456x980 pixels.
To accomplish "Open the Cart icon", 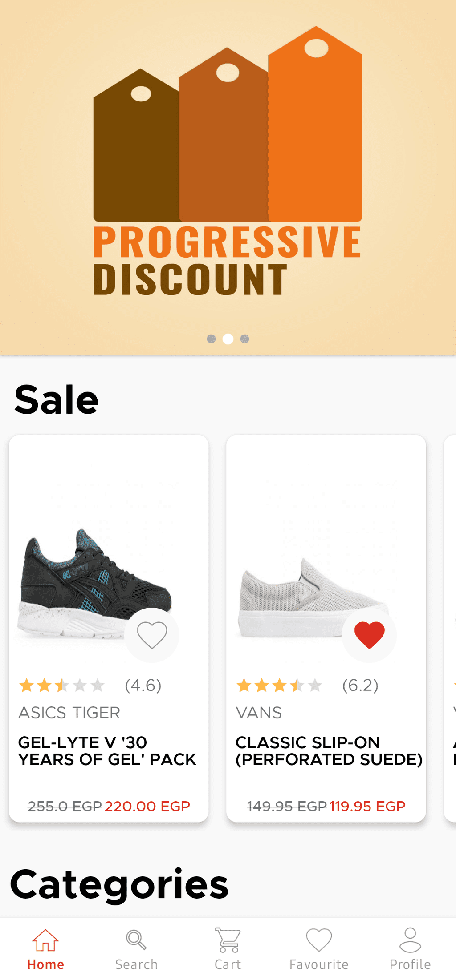I will point(228,940).
